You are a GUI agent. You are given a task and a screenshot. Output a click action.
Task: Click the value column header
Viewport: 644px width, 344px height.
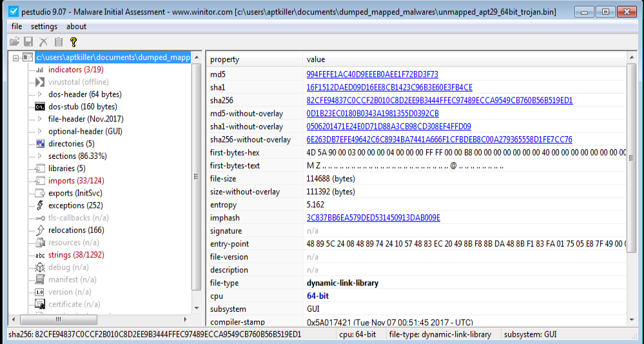point(465,59)
